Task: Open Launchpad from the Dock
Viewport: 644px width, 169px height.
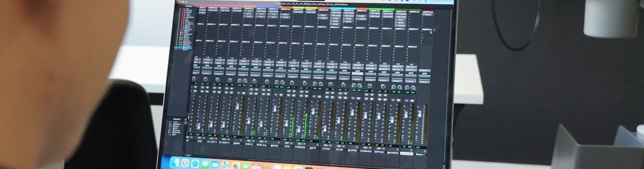Action: pyautogui.click(x=185, y=164)
